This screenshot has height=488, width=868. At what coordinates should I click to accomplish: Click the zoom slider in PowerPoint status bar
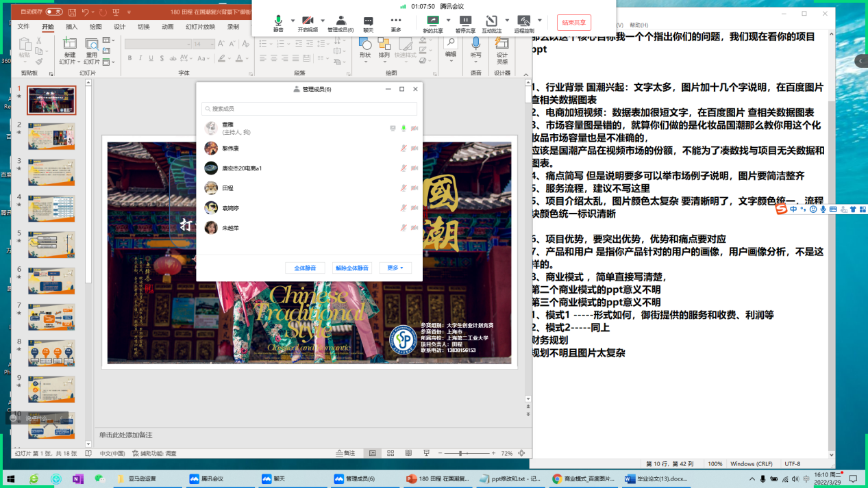464,453
